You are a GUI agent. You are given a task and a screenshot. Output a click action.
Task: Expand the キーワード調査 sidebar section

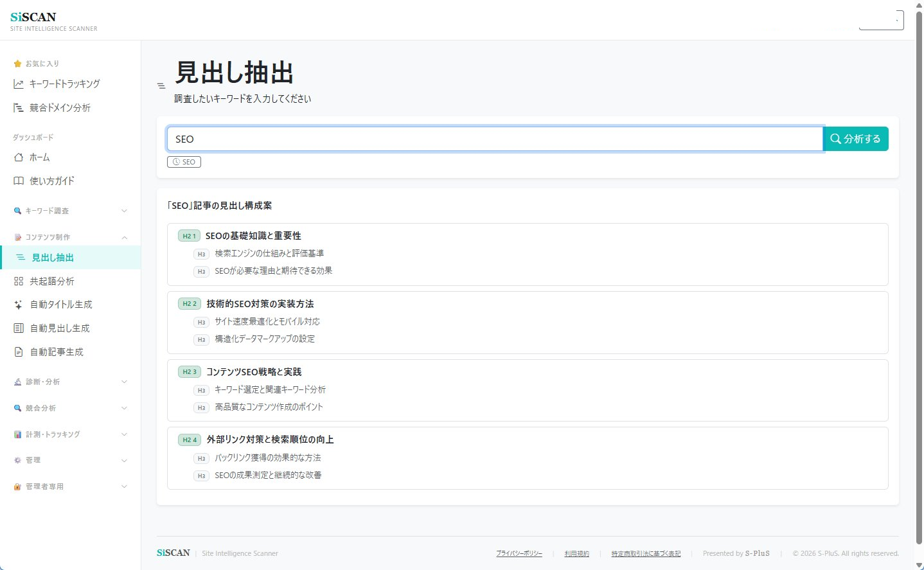click(71, 211)
